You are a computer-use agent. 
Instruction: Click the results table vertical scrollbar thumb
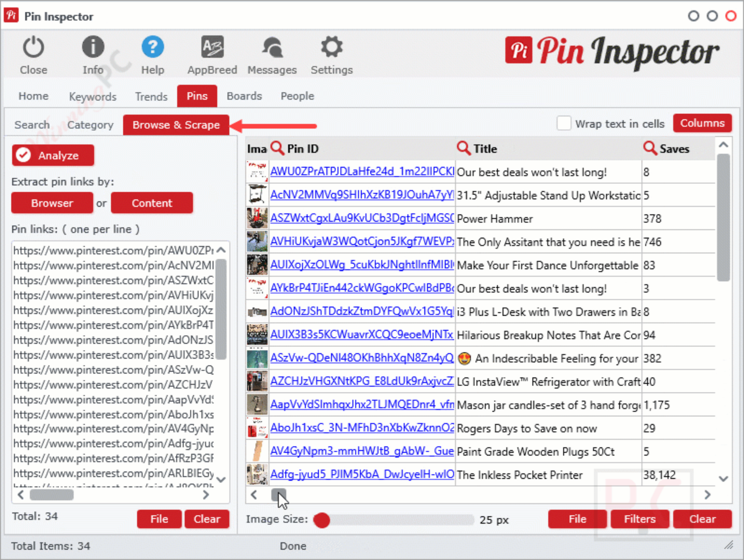click(x=724, y=217)
